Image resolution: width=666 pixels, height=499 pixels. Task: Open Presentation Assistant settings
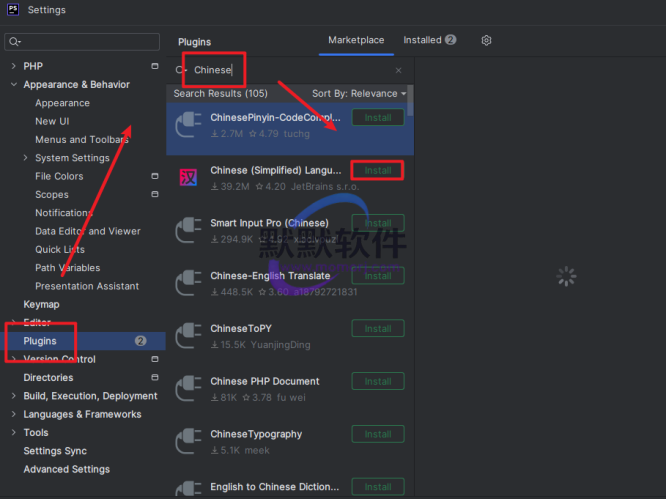click(87, 286)
